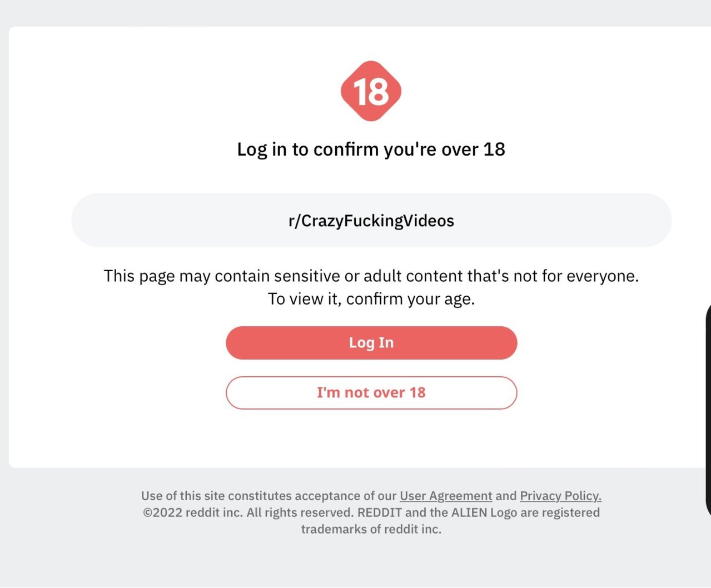Click the number 18 inside the red diamond
This screenshot has height=588, width=711.
371,92
